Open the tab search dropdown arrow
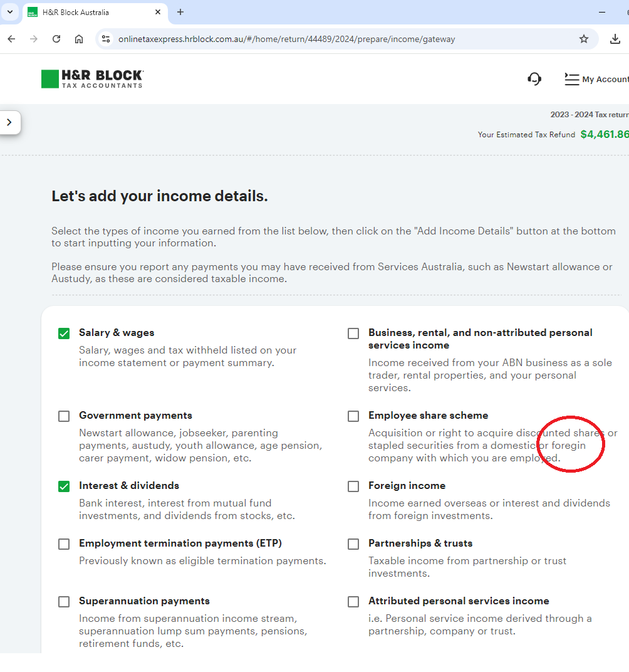629x672 pixels. [x=10, y=12]
